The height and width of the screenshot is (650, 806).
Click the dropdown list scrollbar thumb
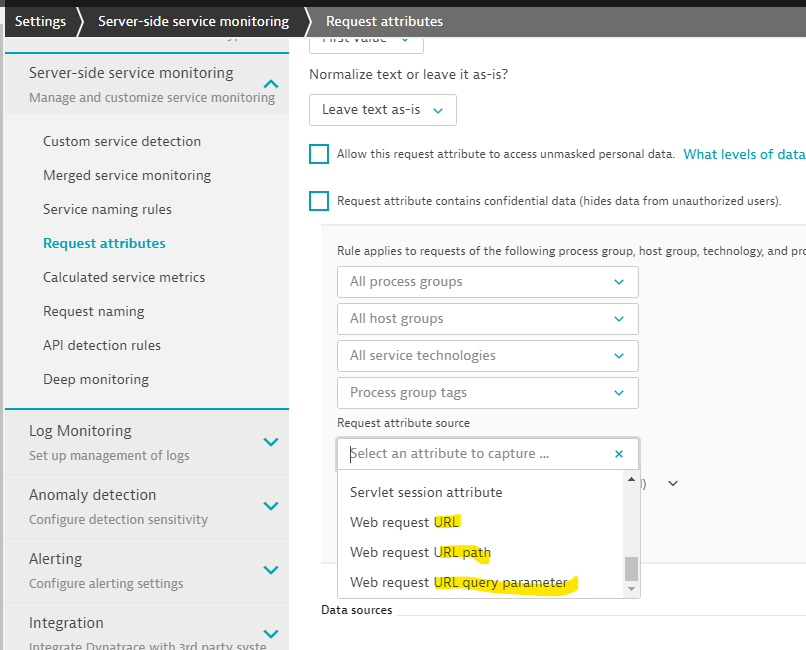pyautogui.click(x=631, y=568)
